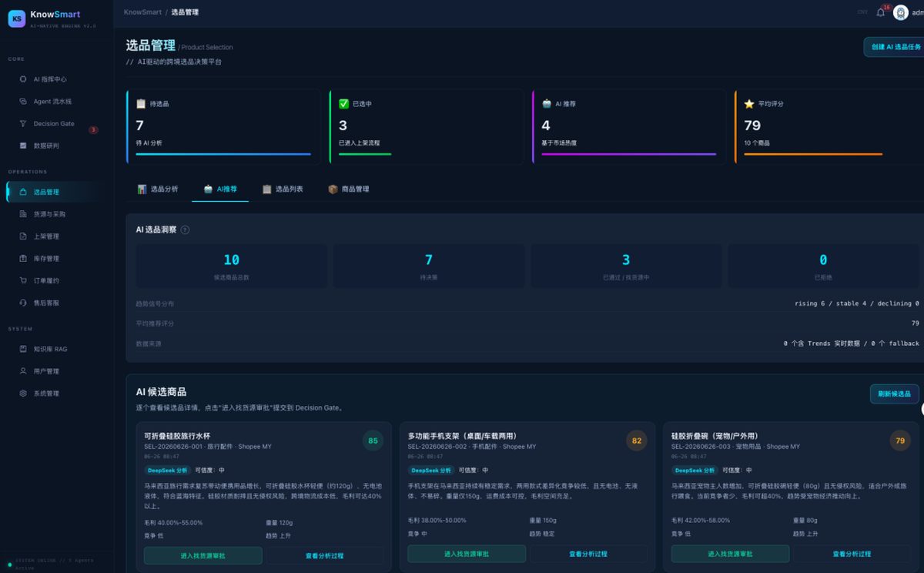Open 货源与采购 sidebar icon
This screenshot has height=573, width=924.
23,214
